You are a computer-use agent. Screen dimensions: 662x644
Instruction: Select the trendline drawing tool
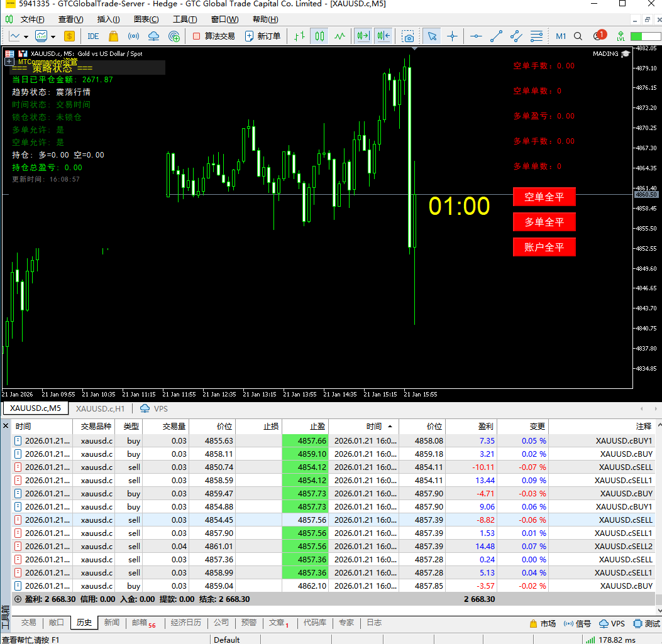click(x=496, y=36)
